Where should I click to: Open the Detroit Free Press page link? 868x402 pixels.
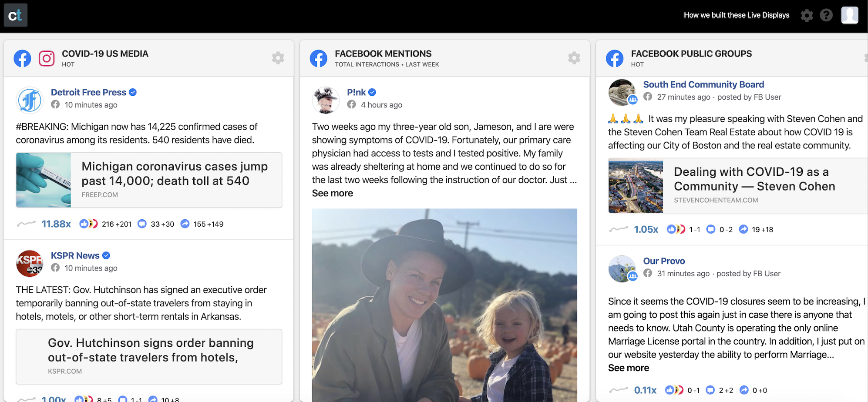89,92
